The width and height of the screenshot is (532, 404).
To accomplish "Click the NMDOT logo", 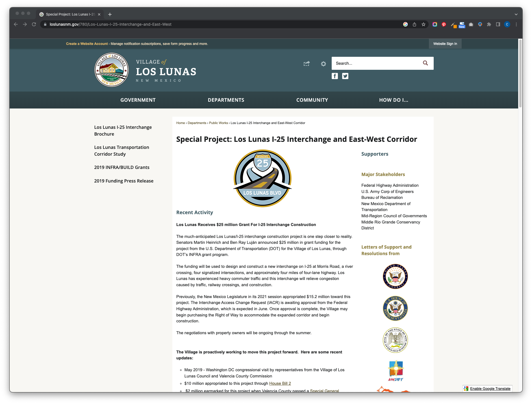I will (396, 371).
